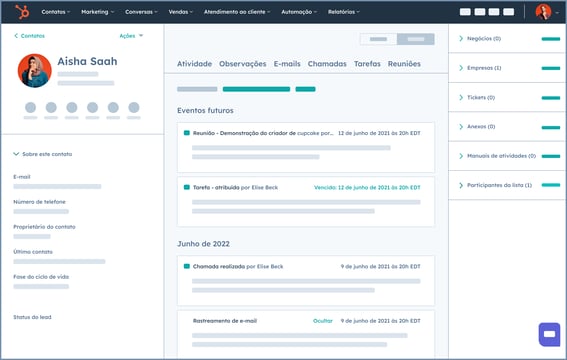Open Atendimento ao cliente menu
Screen dimensions: 567x360
click(237, 12)
